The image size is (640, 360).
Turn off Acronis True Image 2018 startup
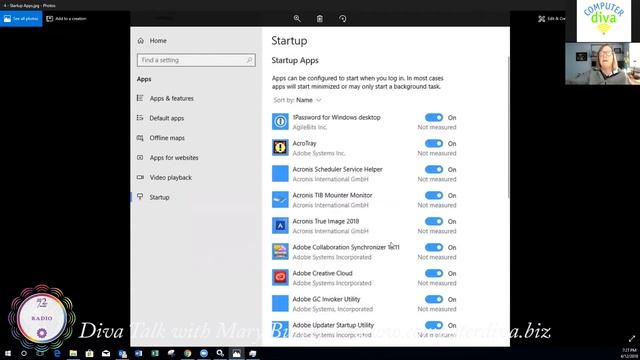coord(433,222)
